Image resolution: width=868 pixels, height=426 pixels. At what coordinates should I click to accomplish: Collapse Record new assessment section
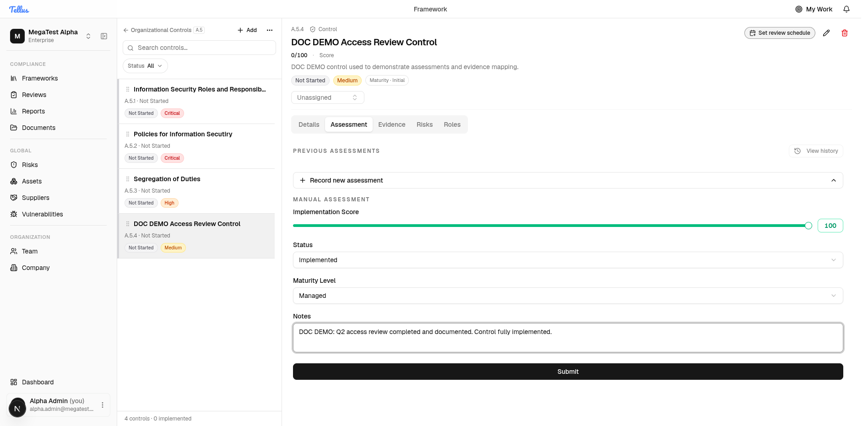[568, 180]
